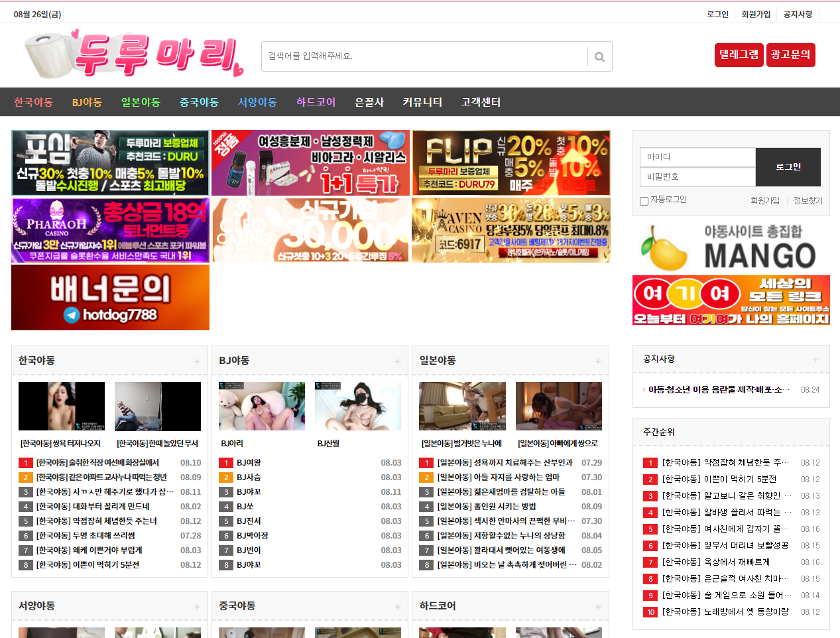This screenshot has width=840, height=638.
Task: Expand the BJ야동 section using its plus icon
Action: click(x=397, y=361)
